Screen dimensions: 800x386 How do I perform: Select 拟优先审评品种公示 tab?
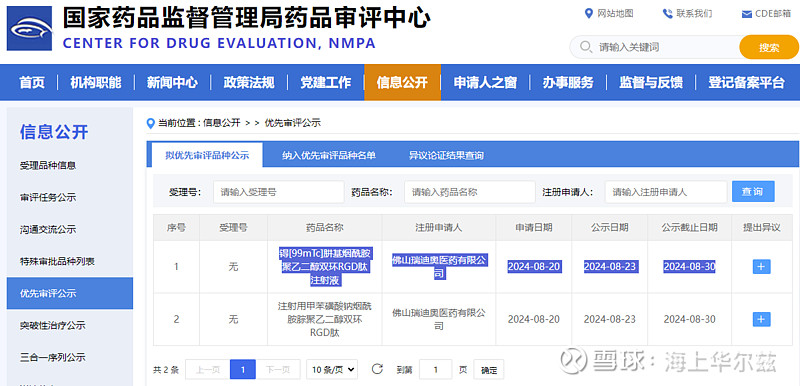pyautogui.click(x=207, y=155)
